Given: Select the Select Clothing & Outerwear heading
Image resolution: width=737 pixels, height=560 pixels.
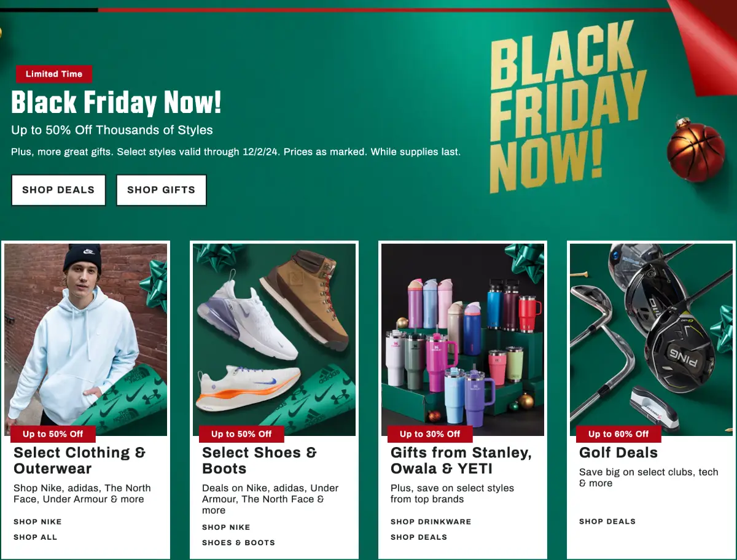Looking at the screenshot, I should point(80,461).
